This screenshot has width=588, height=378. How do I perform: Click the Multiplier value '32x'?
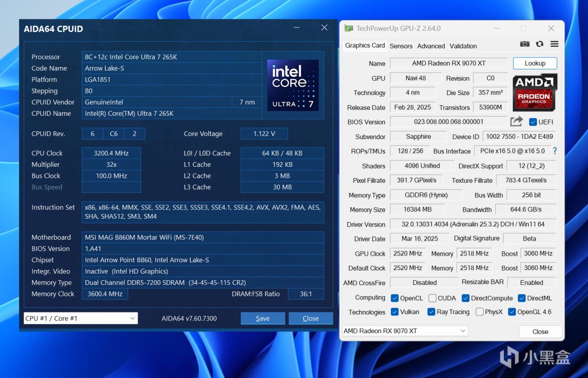coord(111,164)
